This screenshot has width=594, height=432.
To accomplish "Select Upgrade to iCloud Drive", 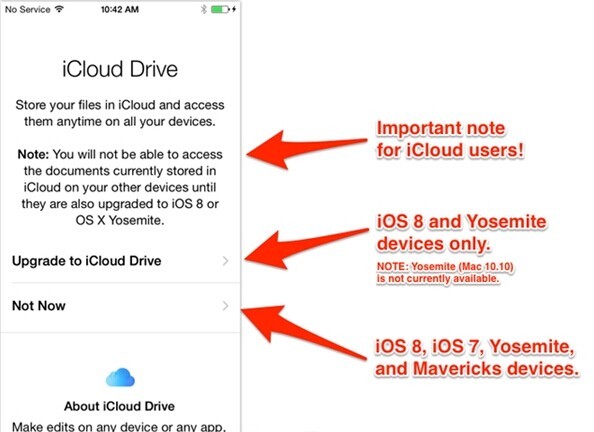I will (x=120, y=261).
